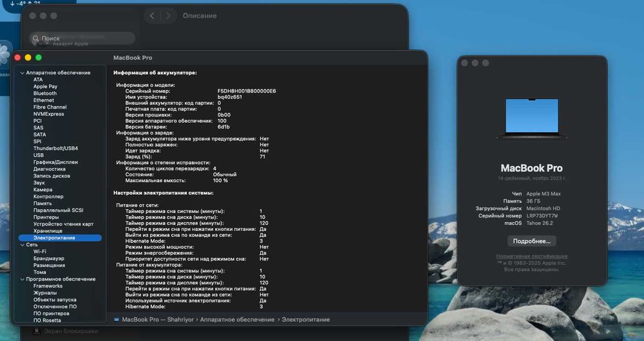Click device name bq40z651

click(230, 97)
